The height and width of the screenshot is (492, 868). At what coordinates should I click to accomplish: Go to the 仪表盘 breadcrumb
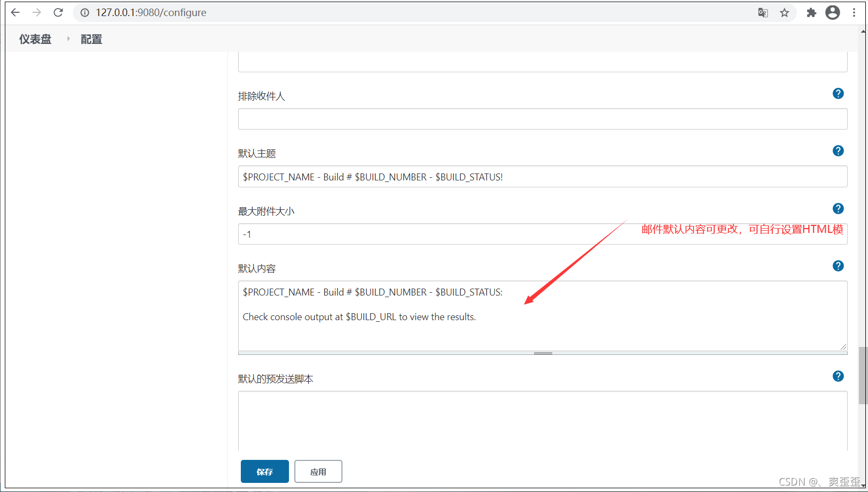coord(35,39)
